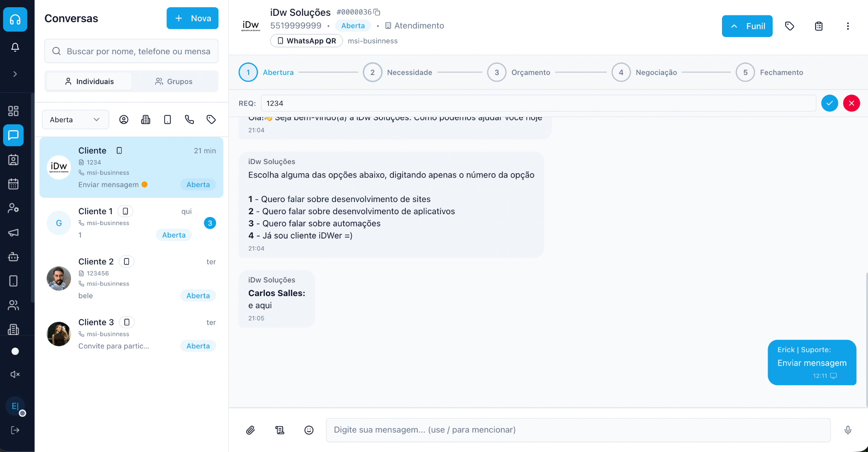Open the contacts panel from the sidebar

[x=14, y=159]
